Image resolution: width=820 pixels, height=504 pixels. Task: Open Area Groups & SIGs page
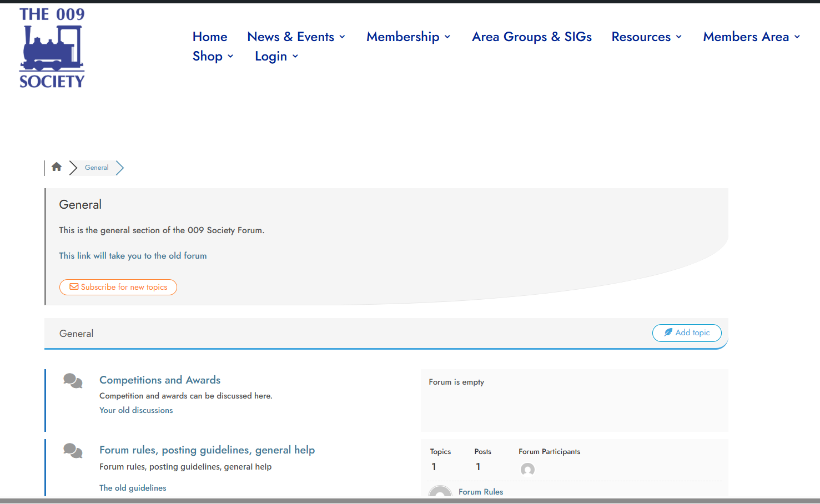point(531,37)
